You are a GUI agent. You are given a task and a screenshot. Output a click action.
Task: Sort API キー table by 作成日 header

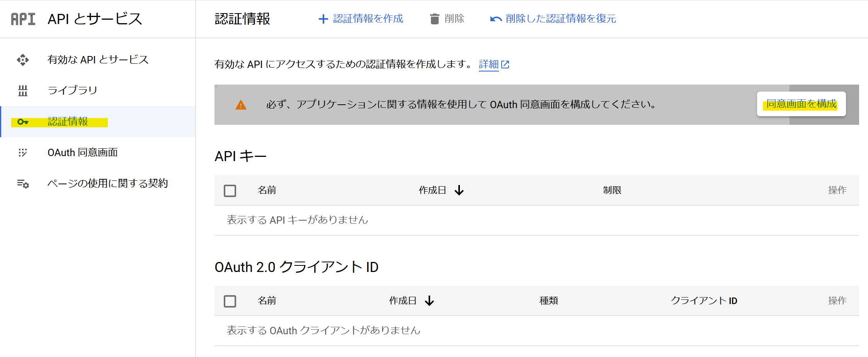pyautogui.click(x=432, y=190)
